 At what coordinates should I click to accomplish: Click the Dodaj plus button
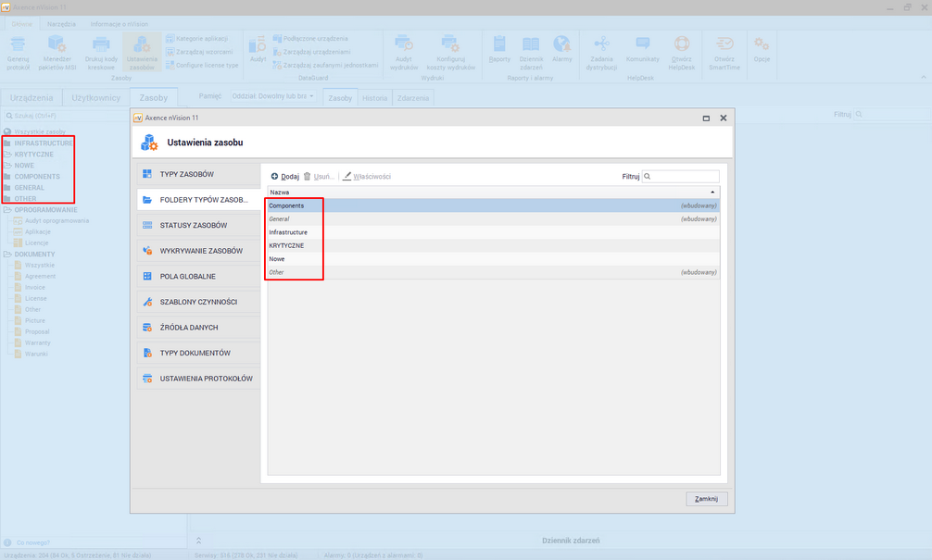284,176
